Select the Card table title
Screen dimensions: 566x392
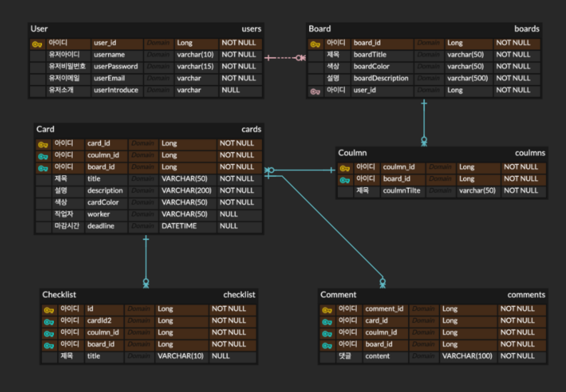[x=45, y=129]
